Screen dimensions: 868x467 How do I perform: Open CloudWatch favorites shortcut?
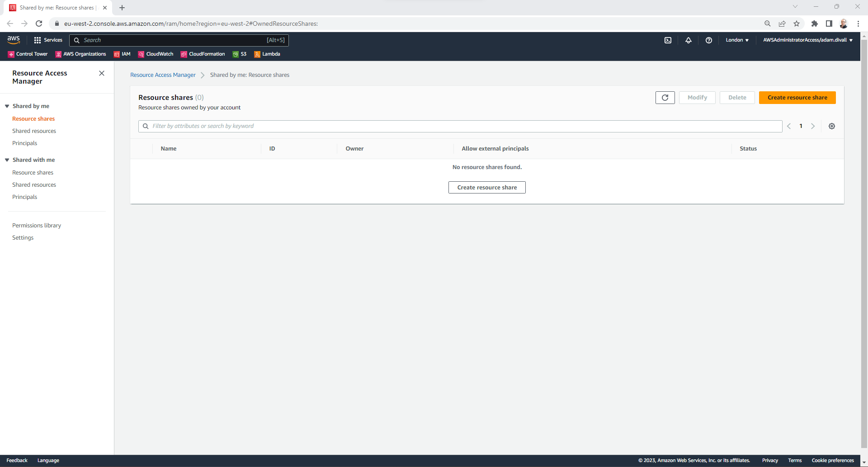156,54
